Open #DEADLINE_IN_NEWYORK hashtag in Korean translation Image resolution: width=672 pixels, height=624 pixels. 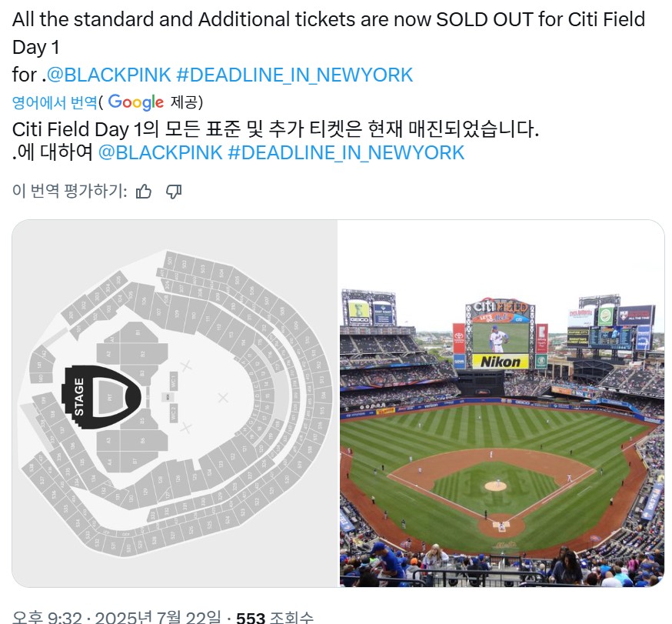(346, 152)
